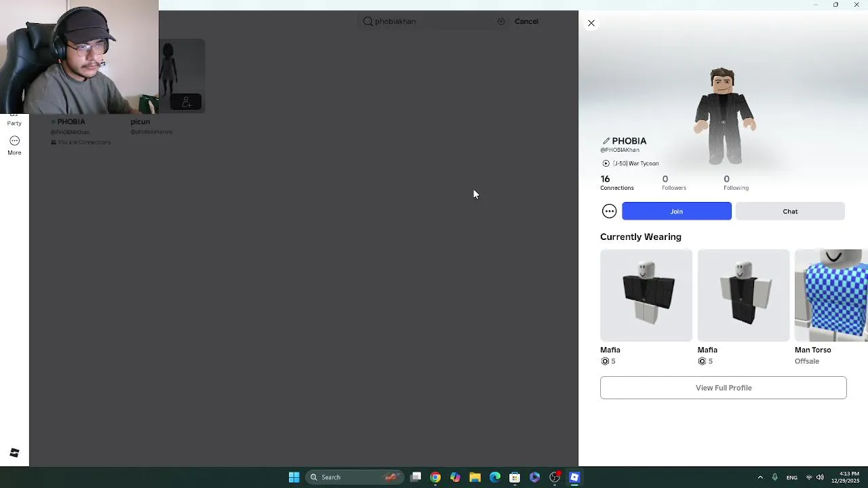Open the purple hexagon taskbar app
Image resolution: width=868 pixels, height=488 pixels.
[534, 477]
